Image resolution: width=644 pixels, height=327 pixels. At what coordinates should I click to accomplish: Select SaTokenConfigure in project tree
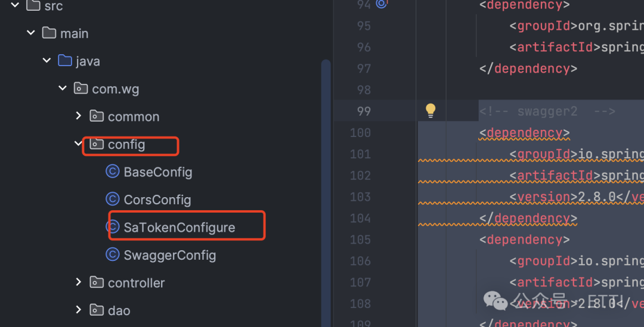click(x=179, y=227)
